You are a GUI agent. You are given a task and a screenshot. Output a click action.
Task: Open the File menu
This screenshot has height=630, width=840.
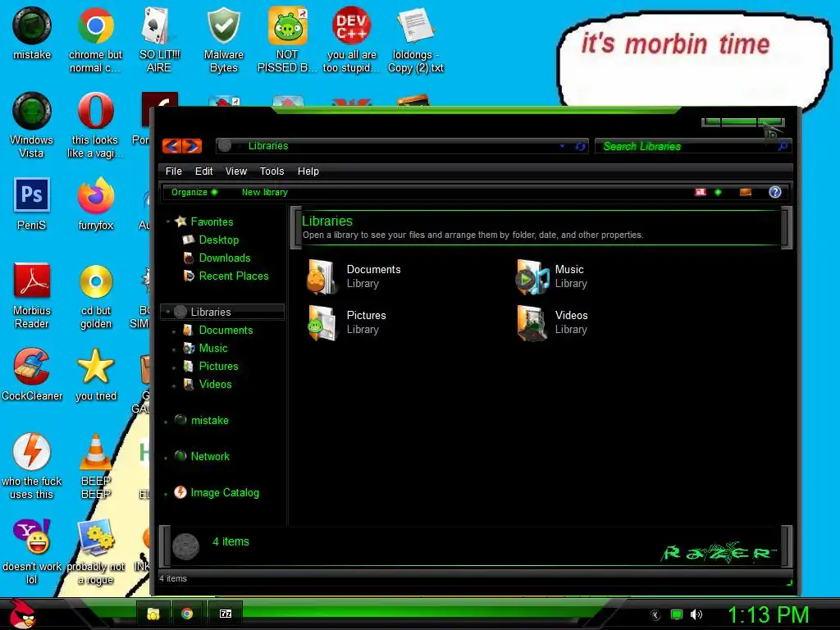coord(174,171)
